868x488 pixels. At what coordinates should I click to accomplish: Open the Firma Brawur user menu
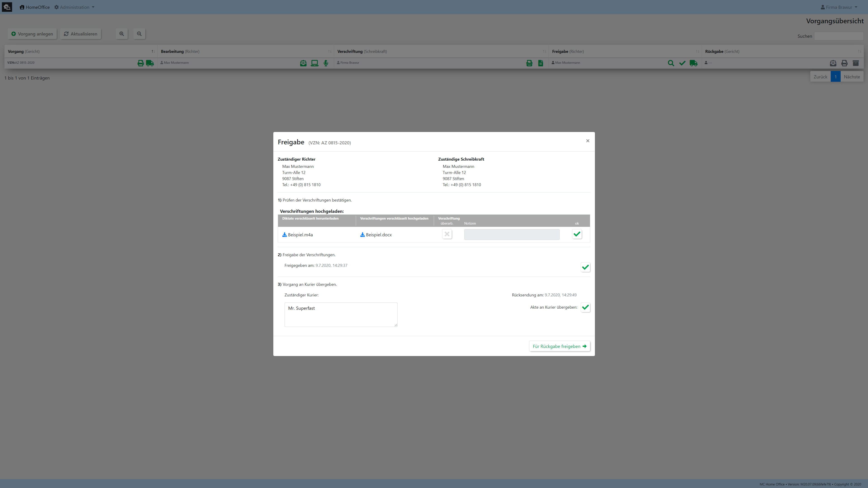point(839,7)
